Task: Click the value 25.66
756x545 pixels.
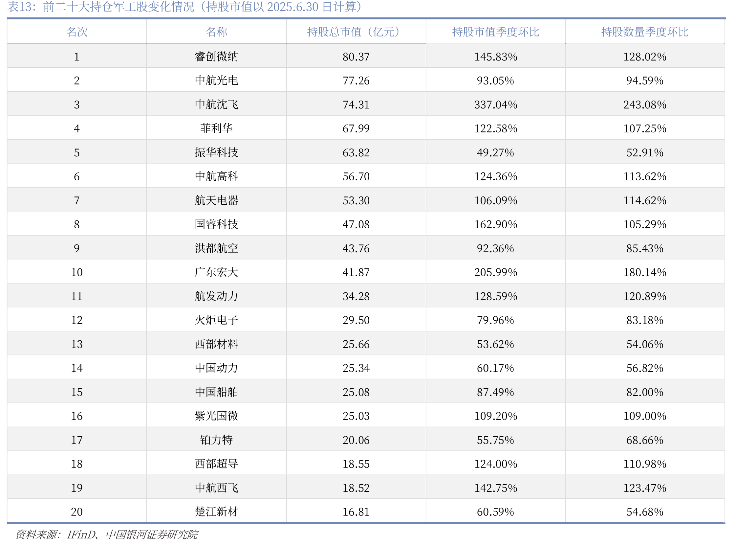Action: point(356,344)
